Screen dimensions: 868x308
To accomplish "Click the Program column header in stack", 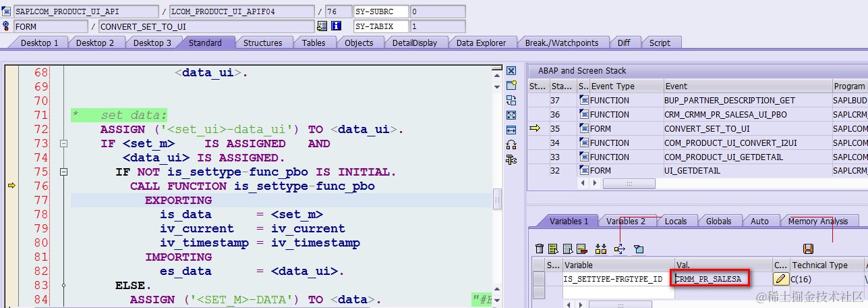I will [x=849, y=86].
